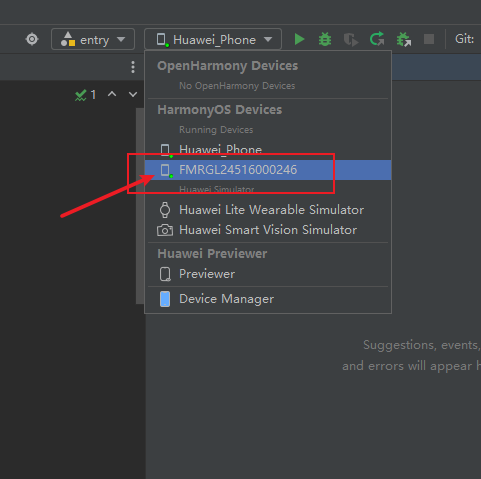Jump to previous highlighted problem arrow

click(x=112, y=94)
